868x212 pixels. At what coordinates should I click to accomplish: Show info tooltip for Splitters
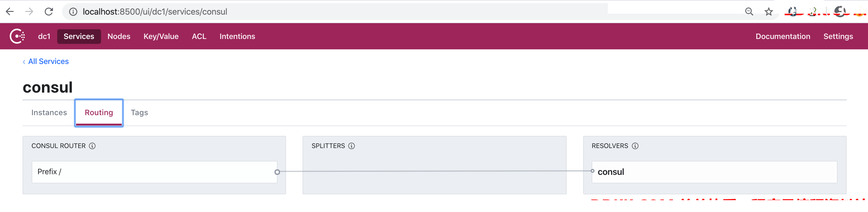[352, 146]
